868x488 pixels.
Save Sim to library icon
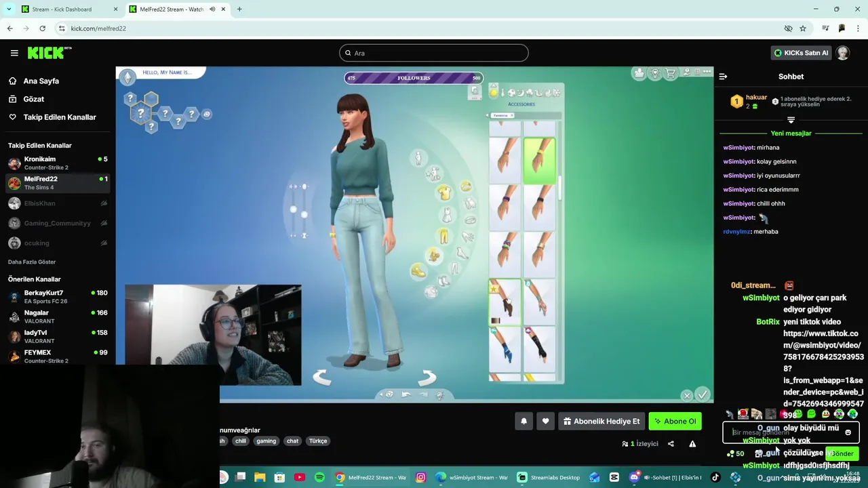click(638, 73)
